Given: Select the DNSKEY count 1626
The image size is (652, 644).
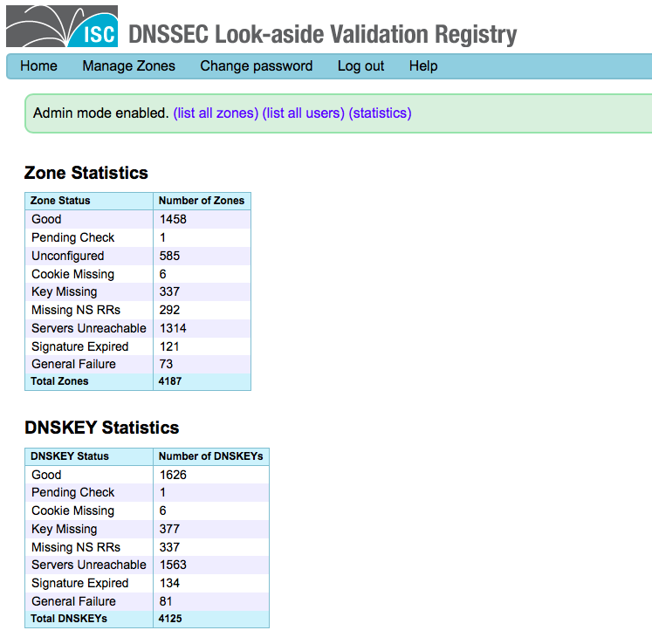Looking at the screenshot, I should pyautogui.click(x=173, y=475).
